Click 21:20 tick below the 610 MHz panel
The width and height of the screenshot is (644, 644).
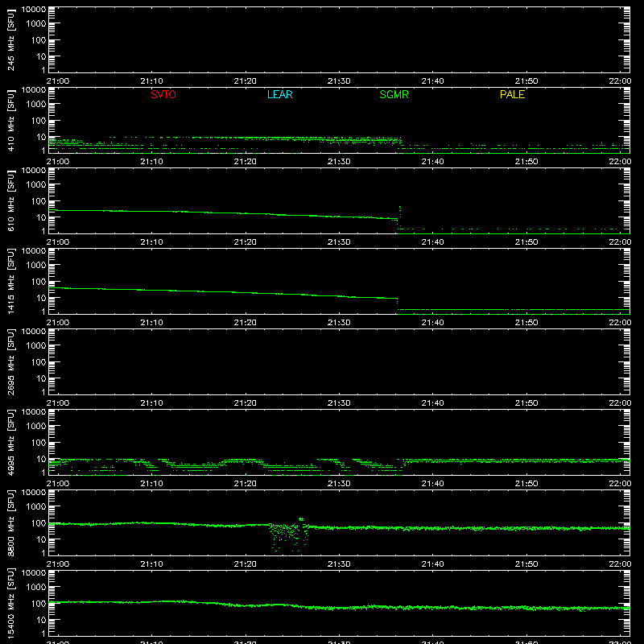click(x=246, y=242)
